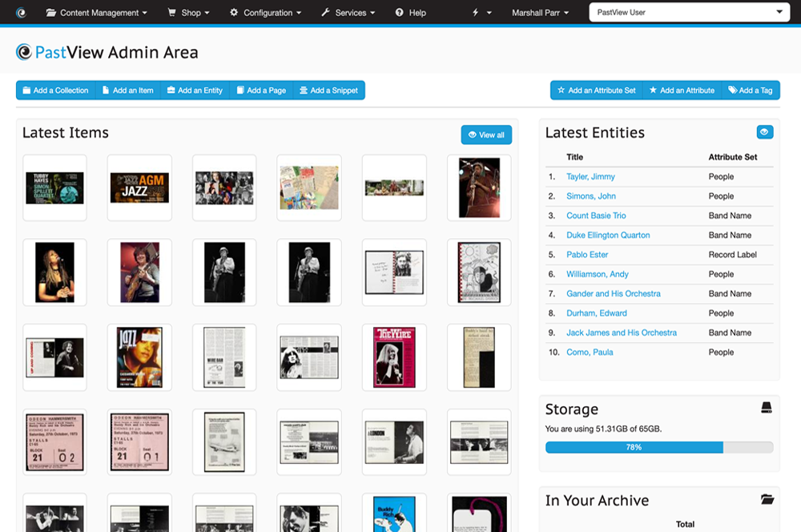Click Add a Page button
This screenshot has height=532, width=801.
point(262,91)
